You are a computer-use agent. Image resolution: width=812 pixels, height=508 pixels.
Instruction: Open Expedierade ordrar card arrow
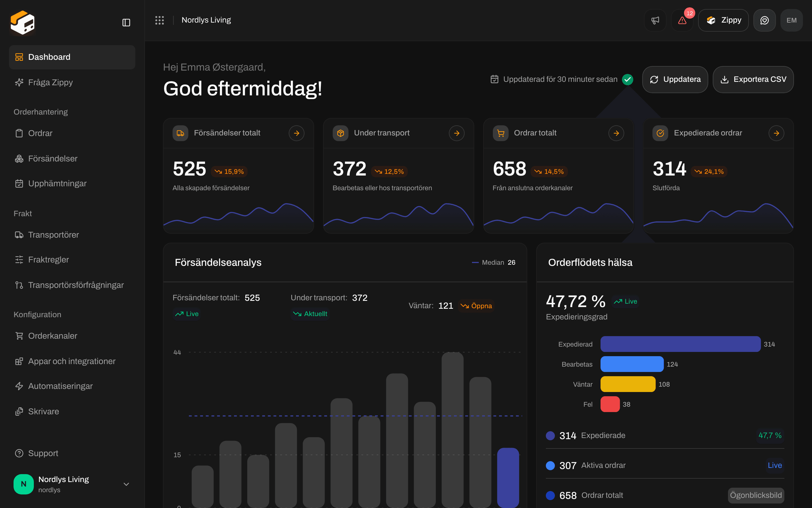(x=776, y=133)
